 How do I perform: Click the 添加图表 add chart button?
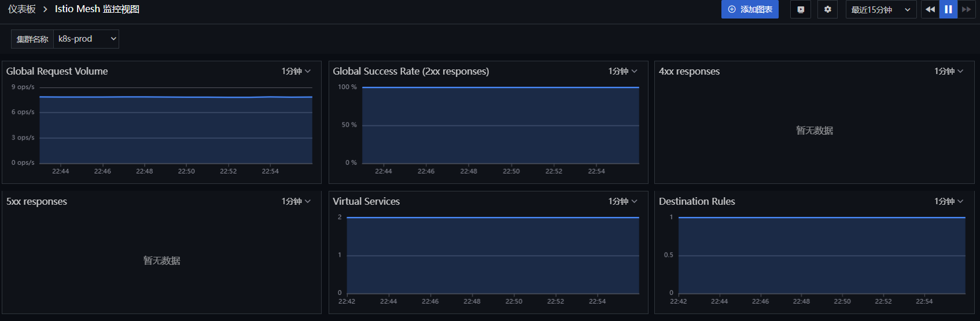(x=750, y=9)
